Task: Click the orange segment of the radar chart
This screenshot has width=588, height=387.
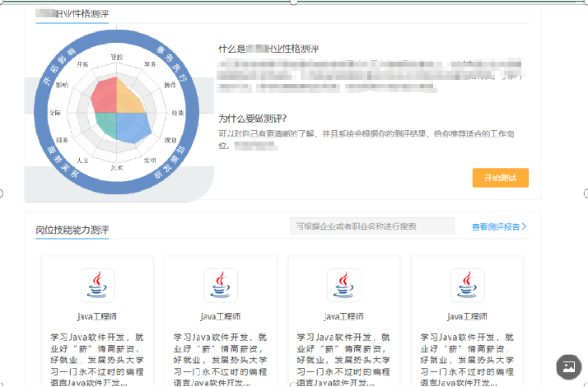Action: point(133,95)
